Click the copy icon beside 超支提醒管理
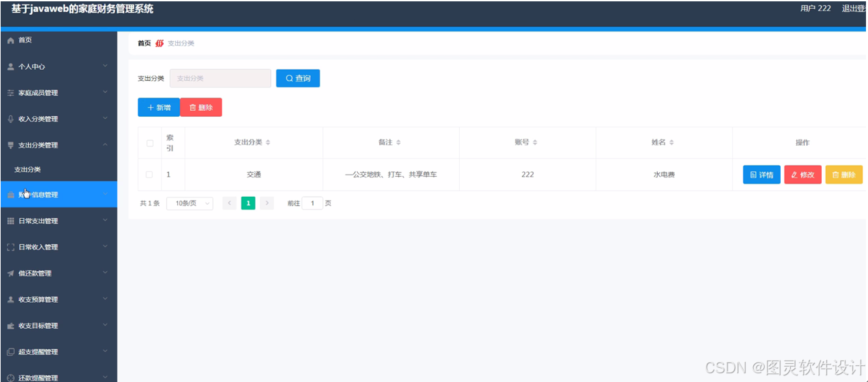Screen dimensions: 868x382 click(x=10, y=352)
